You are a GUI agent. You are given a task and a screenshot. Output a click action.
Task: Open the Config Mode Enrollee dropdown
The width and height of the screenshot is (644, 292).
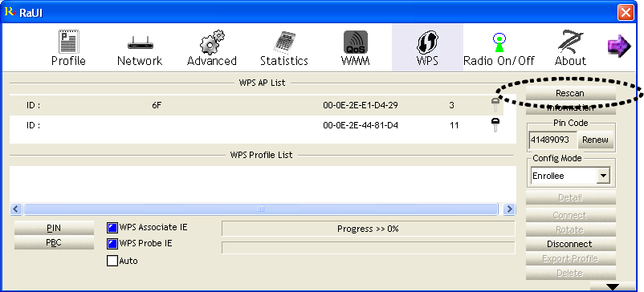pyautogui.click(x=570, y=176)
